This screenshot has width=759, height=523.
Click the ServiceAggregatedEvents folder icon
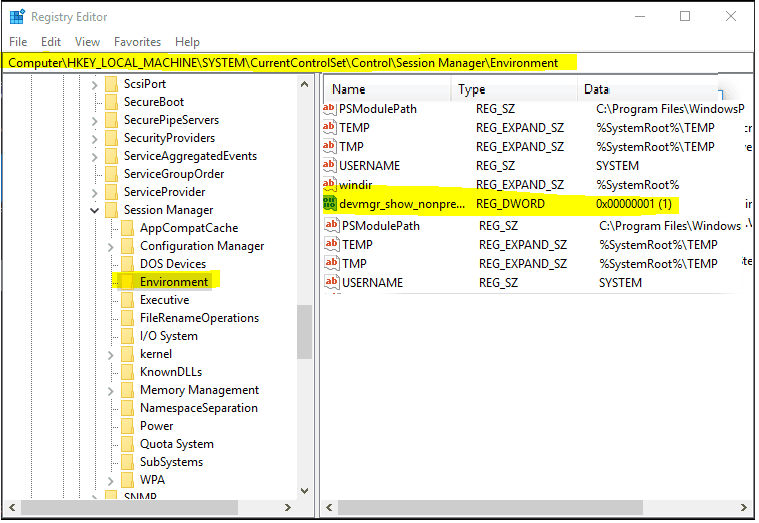click(111, 156)
